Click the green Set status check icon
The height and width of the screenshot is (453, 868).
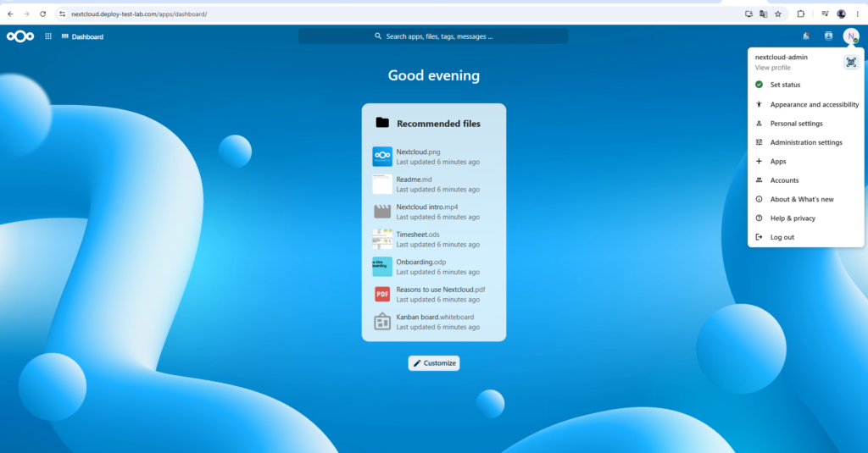click(x=759, y=85)
